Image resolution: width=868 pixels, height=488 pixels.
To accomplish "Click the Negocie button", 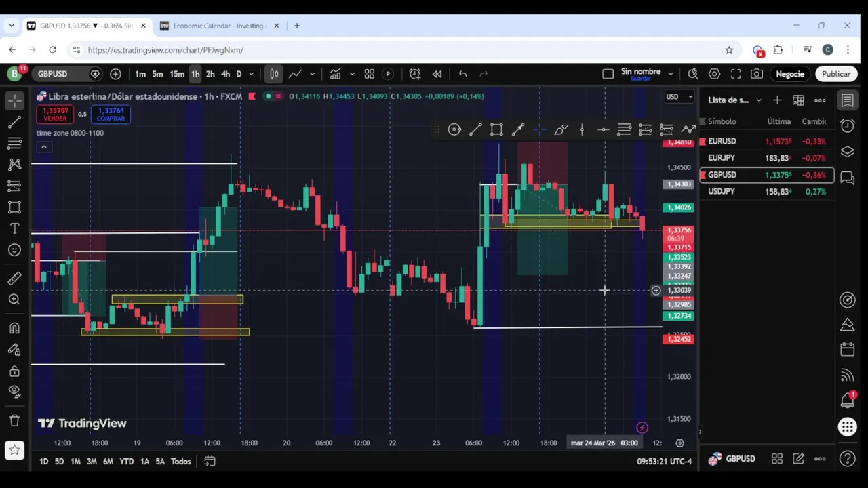I will coord(790,74).
